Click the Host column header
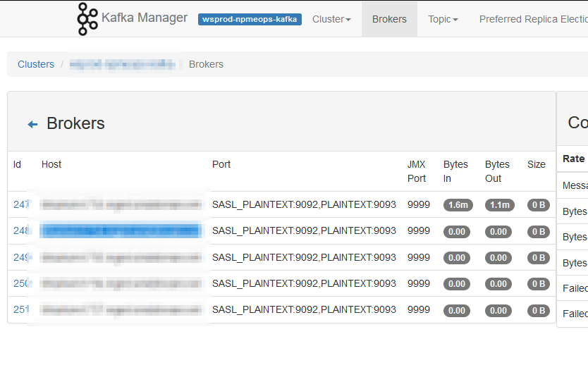588x370 pixels. click(x=51, y=165)
